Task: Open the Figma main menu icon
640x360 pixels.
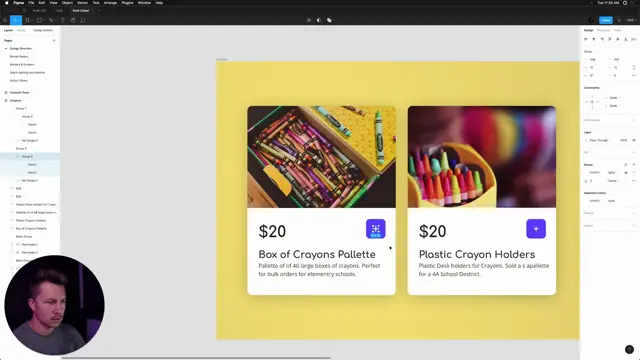Action: [5, 20]
